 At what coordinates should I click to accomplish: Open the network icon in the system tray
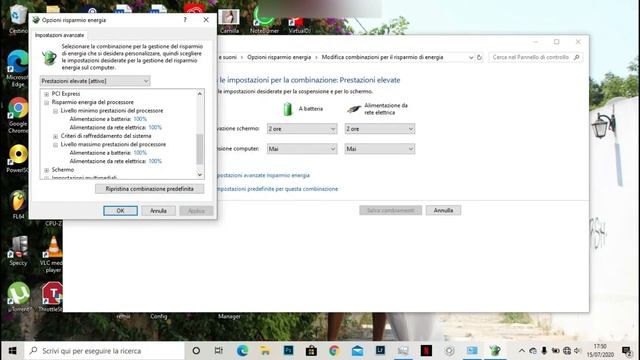pos(567,351)
